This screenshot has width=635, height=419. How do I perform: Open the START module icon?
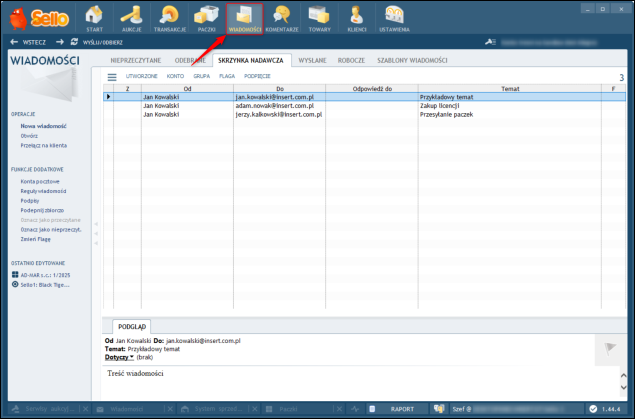point(94,19)
